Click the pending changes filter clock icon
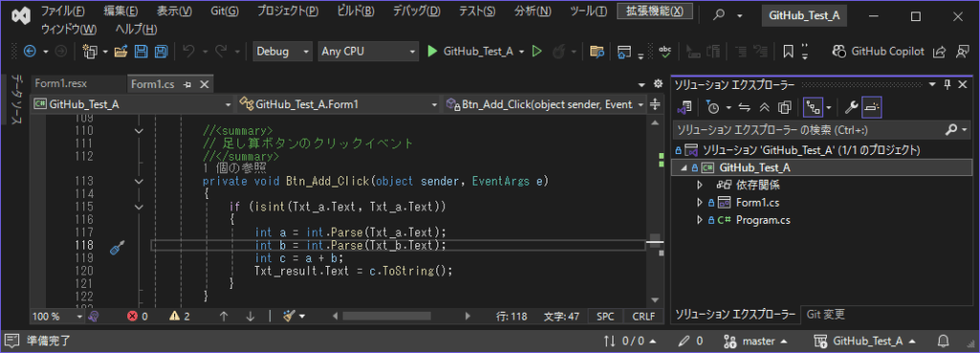This screenshot has height=353, width=980. coord(713,108)
